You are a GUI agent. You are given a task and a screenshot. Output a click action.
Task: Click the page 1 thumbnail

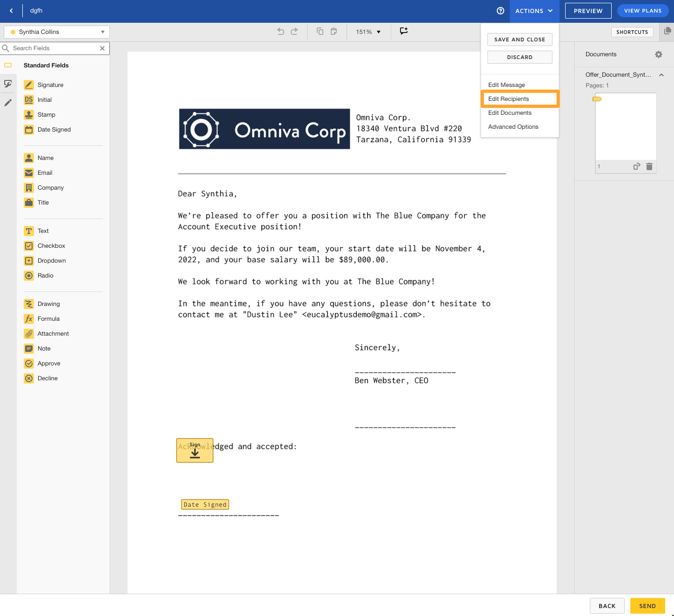625,126
